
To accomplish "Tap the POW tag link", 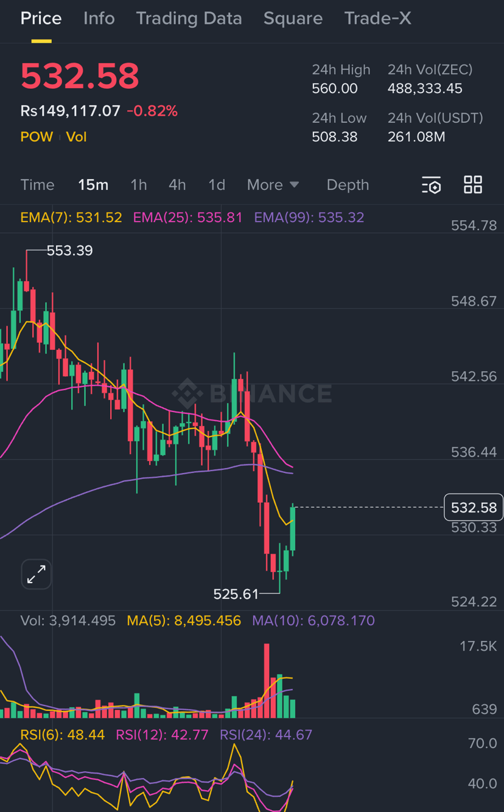I will point(37,136).
